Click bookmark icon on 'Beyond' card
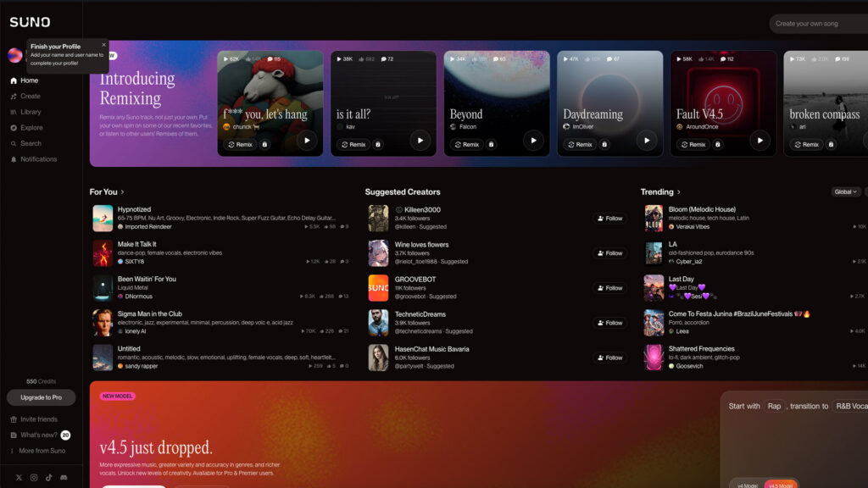This screenshot has width=868, height=488. 491,144
